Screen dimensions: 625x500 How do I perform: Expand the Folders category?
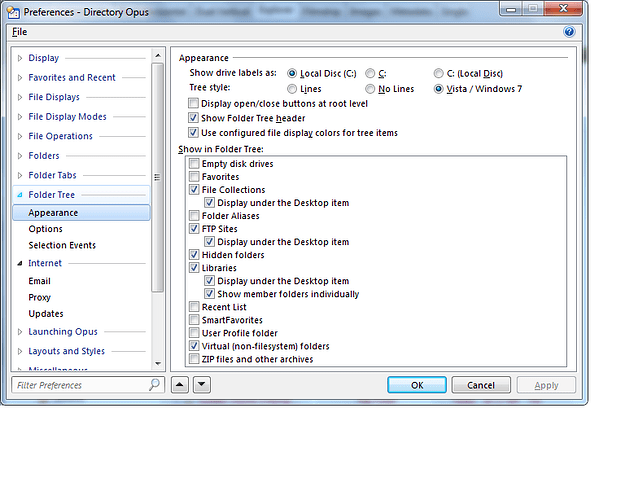pyautogui.click(x=20, y=156)
